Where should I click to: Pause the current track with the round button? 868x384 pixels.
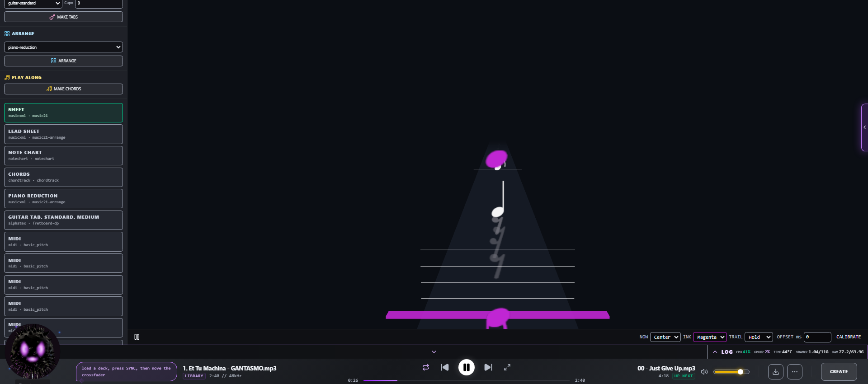pos(467,367)
